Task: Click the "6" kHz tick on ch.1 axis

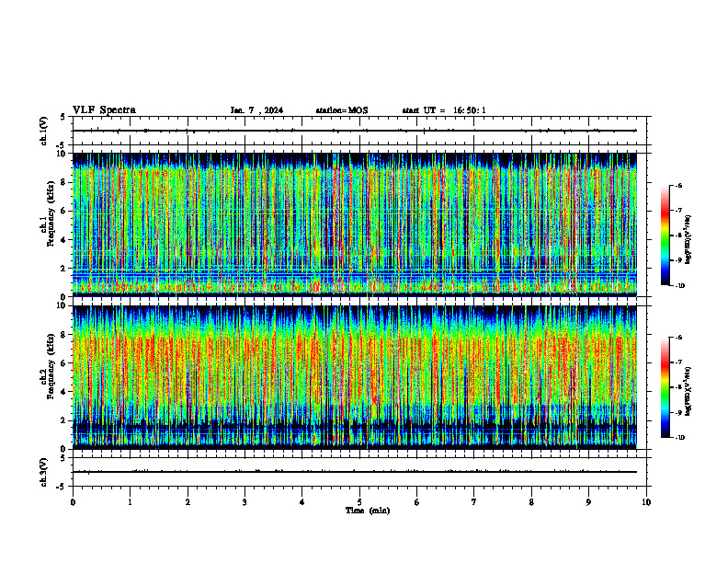Action: tap(65, 212)
